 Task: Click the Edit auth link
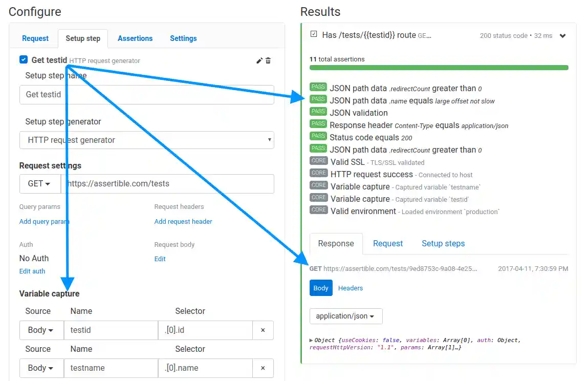32,271
